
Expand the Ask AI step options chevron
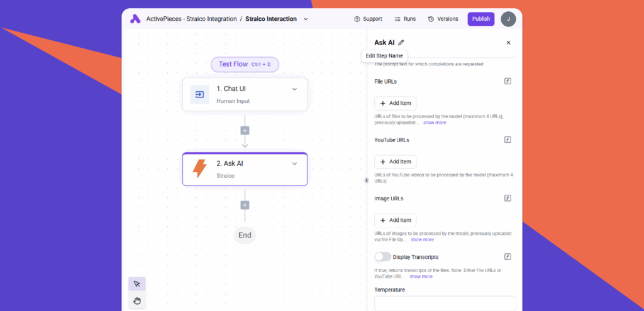294,164
